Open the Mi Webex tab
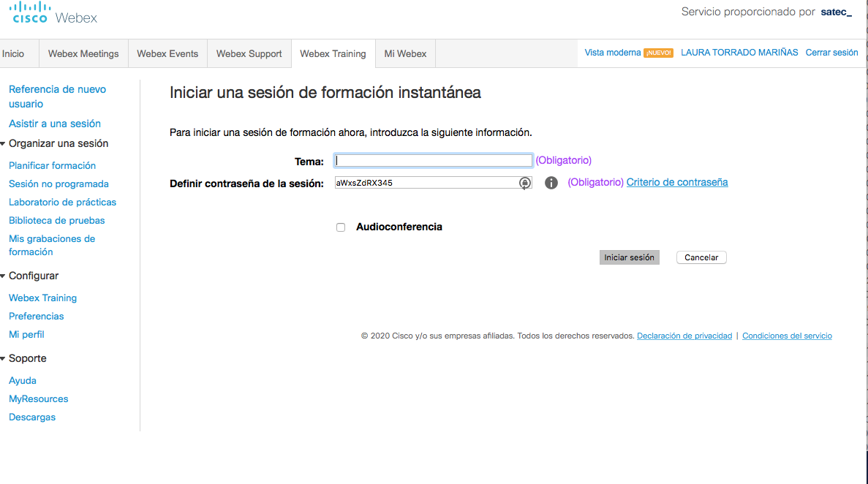Viewport: 868px width, 484px height. coord(404,53)
